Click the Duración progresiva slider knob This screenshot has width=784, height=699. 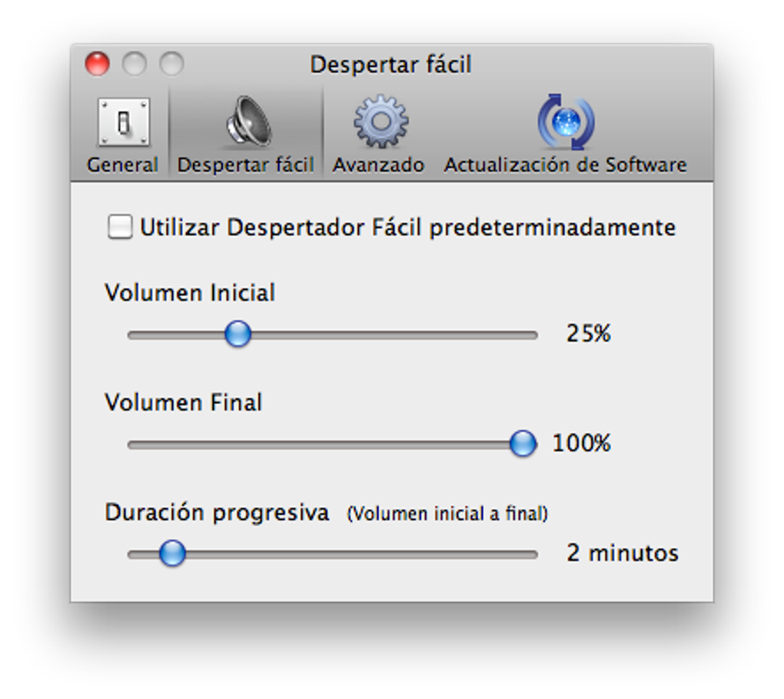[x=172, y=553]
